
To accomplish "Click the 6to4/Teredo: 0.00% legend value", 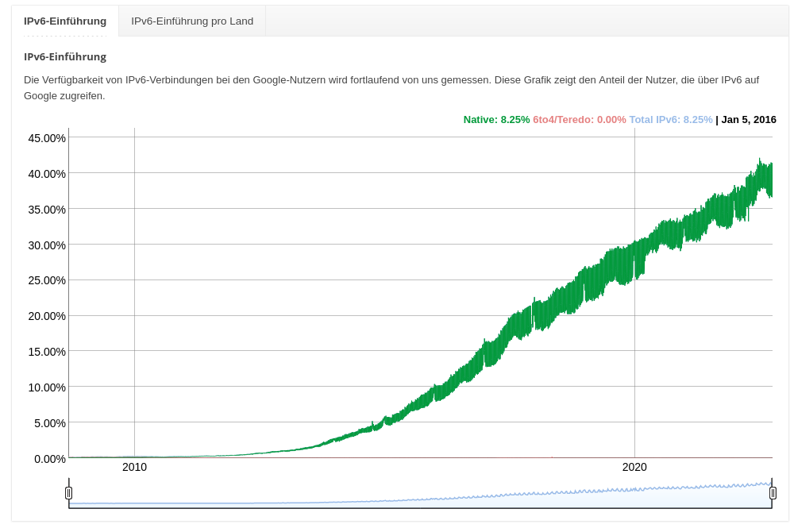I will (x=580, y=120).
